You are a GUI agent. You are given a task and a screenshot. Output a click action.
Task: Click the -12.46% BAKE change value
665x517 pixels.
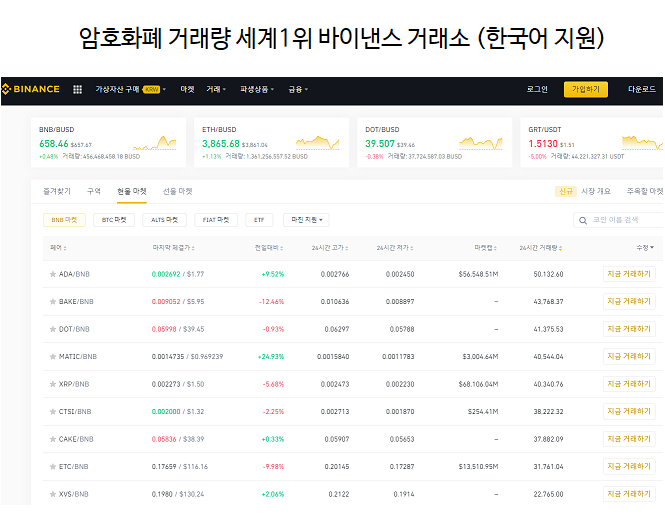coord(271,302)
